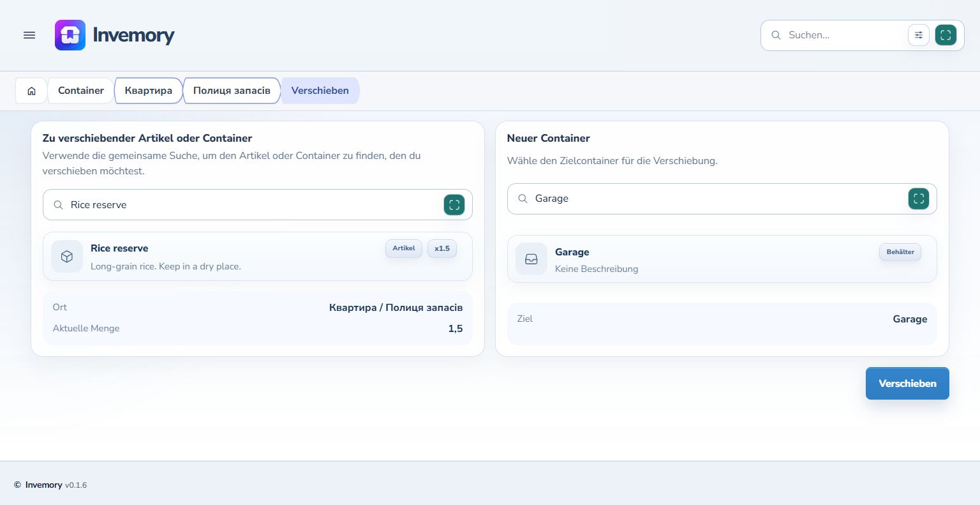The height and width of the screenshot is (505, 980).
Task: Select the Garage result card
Action: (722, 259)
